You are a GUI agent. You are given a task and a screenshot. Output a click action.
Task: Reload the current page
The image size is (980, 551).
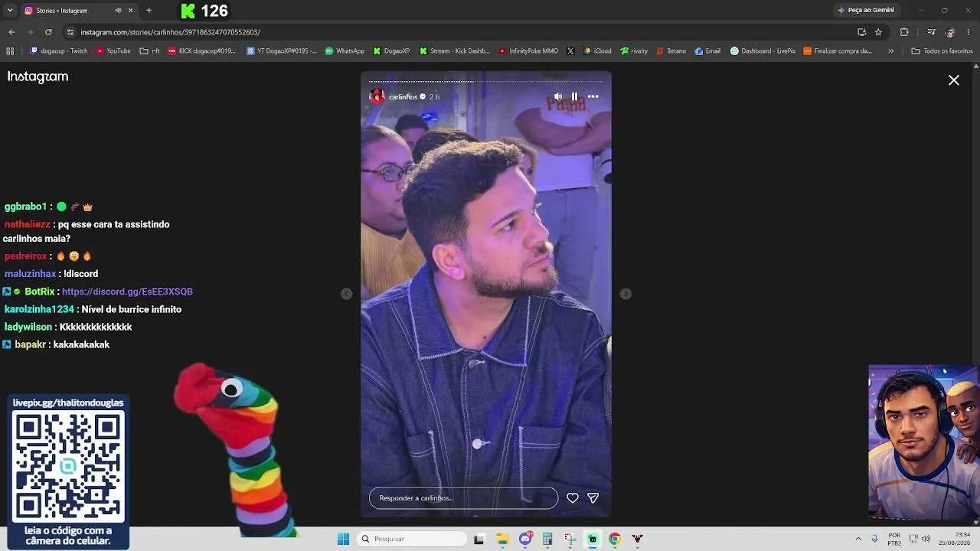click(48, 32)
